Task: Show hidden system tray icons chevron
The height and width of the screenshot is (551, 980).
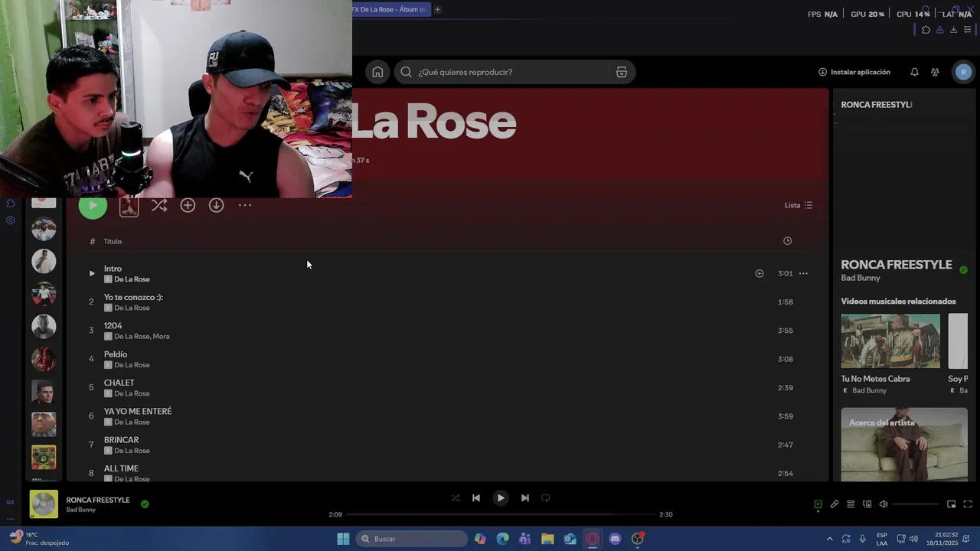Action: tap(829, 539)
